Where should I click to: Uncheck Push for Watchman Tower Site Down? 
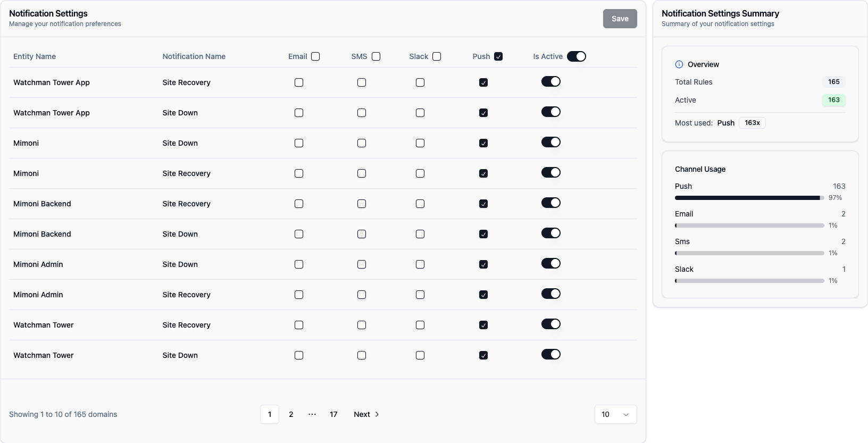click(x=483, y=355)
